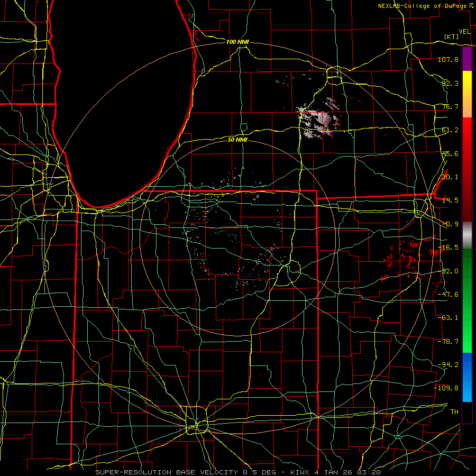Click the -32.0 velocity scale value
The image size is (476, 476).
(x=448, y=271)
